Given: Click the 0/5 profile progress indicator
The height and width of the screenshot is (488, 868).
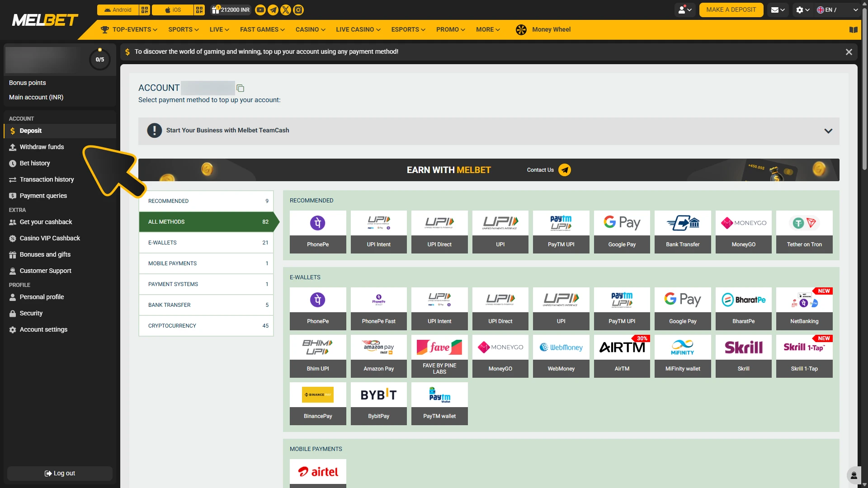Looking at the screenshot, I should coord(100,60).
